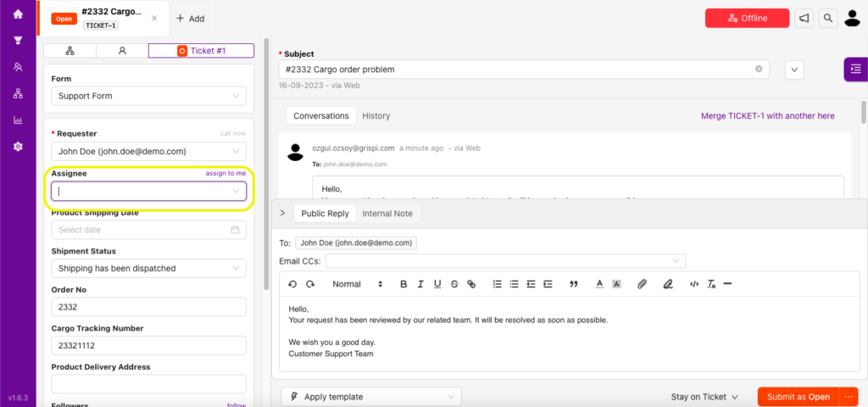Open the user profile avatar menu
The width and height of the screenshot is (868, 407).
(x=852, y=19)
